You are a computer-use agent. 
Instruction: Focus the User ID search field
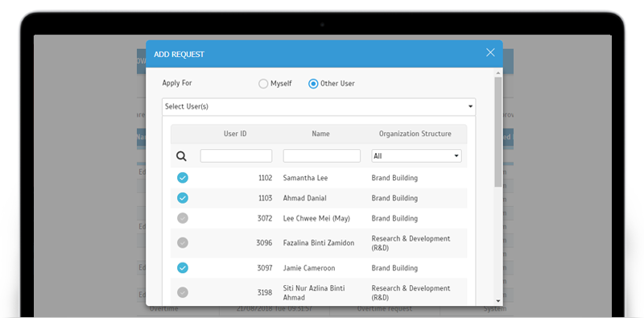[236, 155]
